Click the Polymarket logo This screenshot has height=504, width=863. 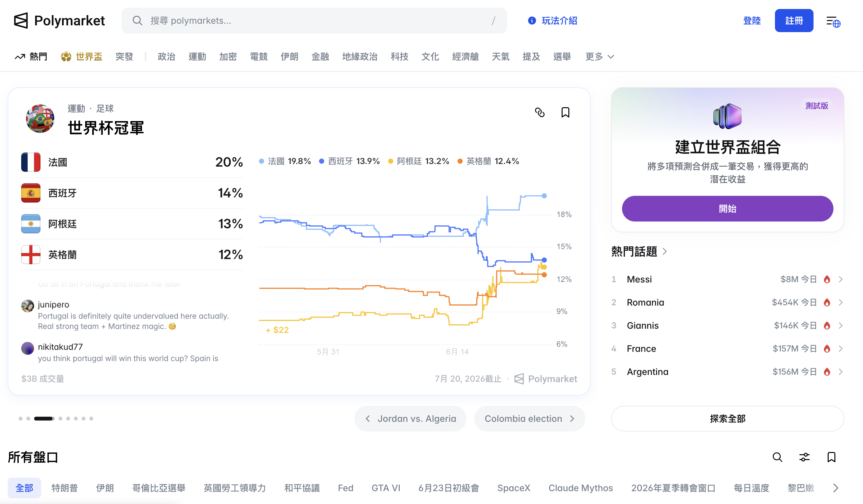(59, 21)
